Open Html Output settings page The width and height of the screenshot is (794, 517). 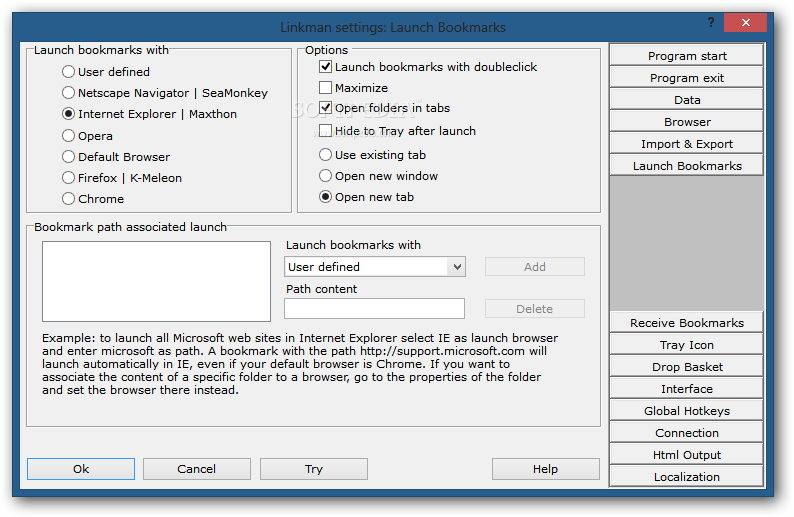pyautogui.click(x=687, y=455)
